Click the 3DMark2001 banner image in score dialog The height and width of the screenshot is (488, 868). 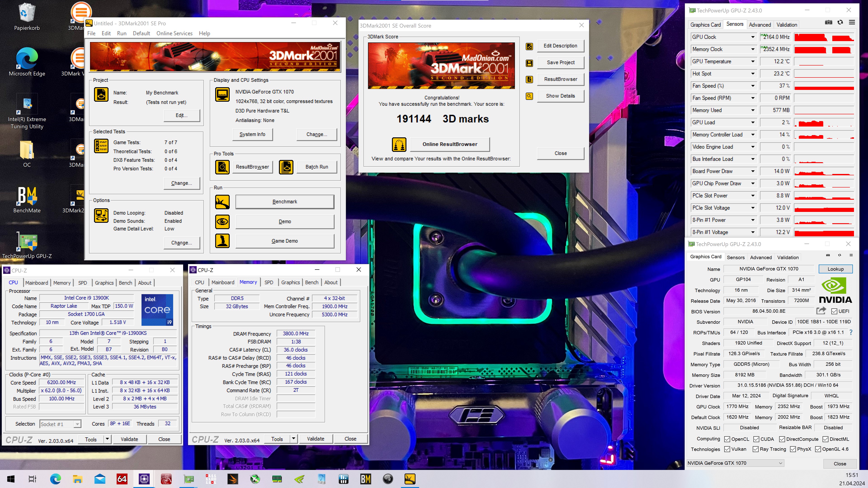click(441, 66)
